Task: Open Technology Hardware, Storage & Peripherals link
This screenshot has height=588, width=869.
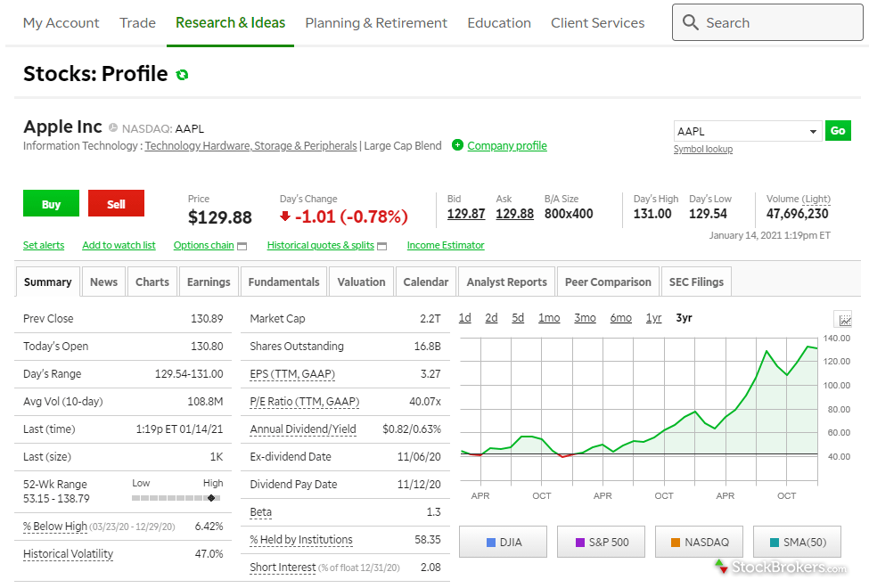Action: pos(250,146)
